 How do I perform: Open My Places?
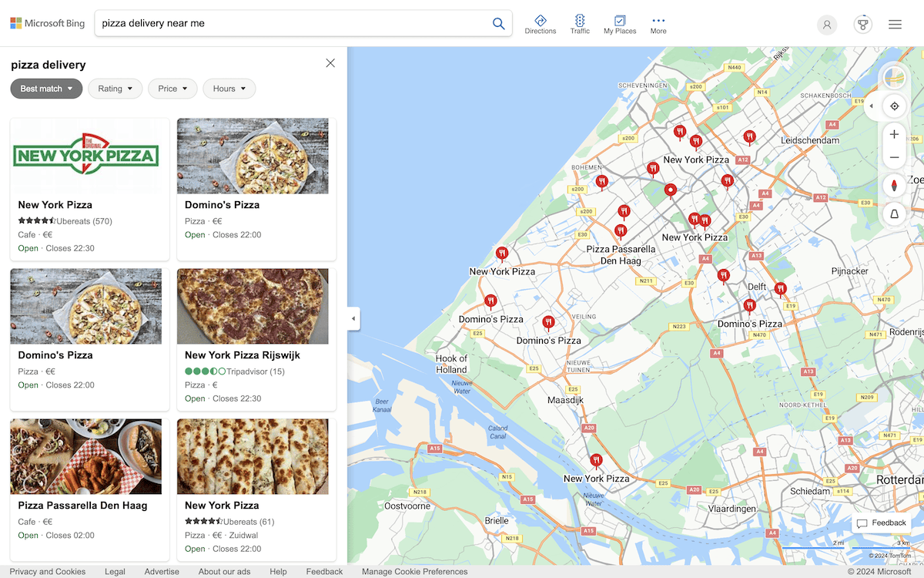[x=620, y=24]
